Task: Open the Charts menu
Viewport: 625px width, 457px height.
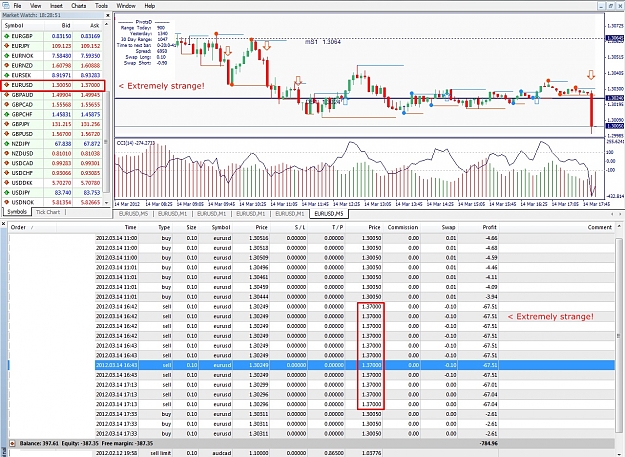Action: tap(79, 6)
